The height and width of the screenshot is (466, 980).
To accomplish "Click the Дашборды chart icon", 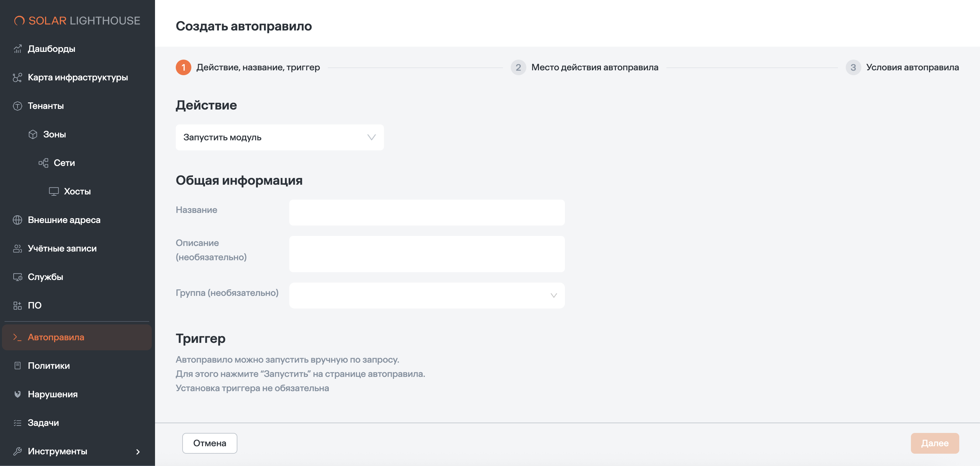I will (x=18, y=49).
